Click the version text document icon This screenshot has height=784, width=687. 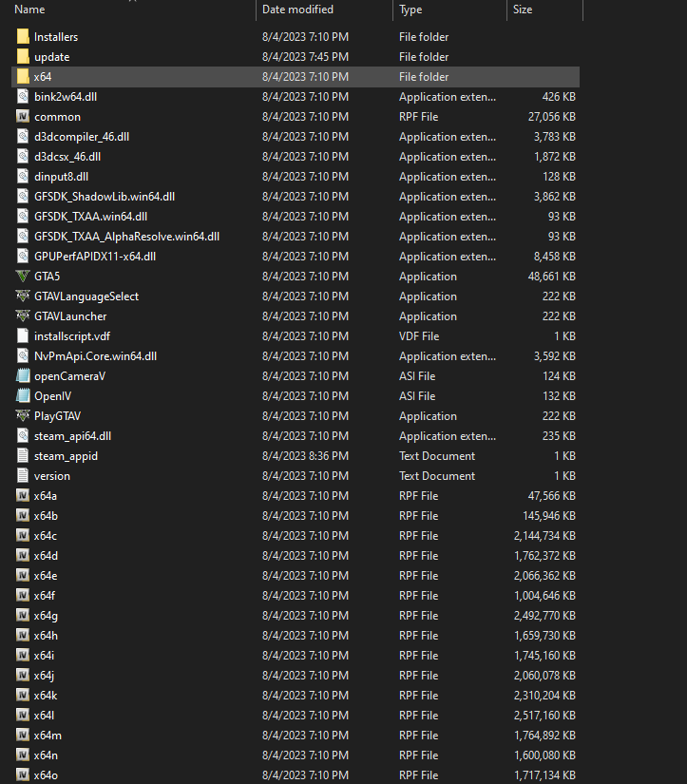23,476
